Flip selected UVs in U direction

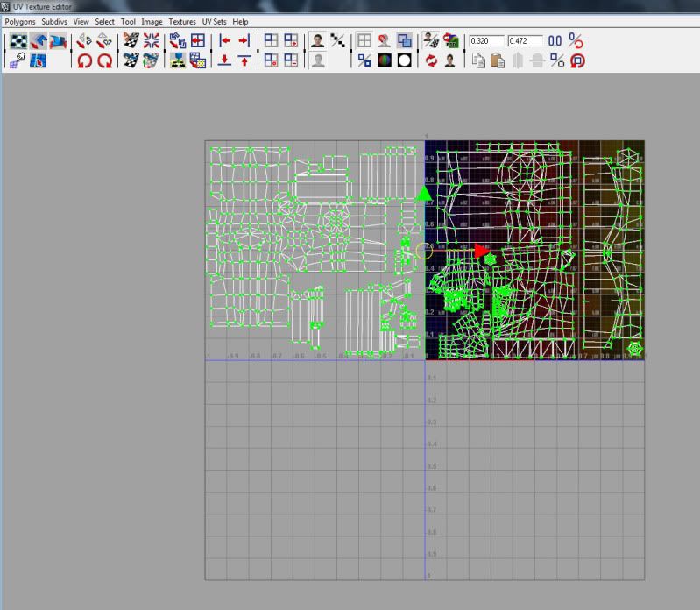click(x=84, y=41)
